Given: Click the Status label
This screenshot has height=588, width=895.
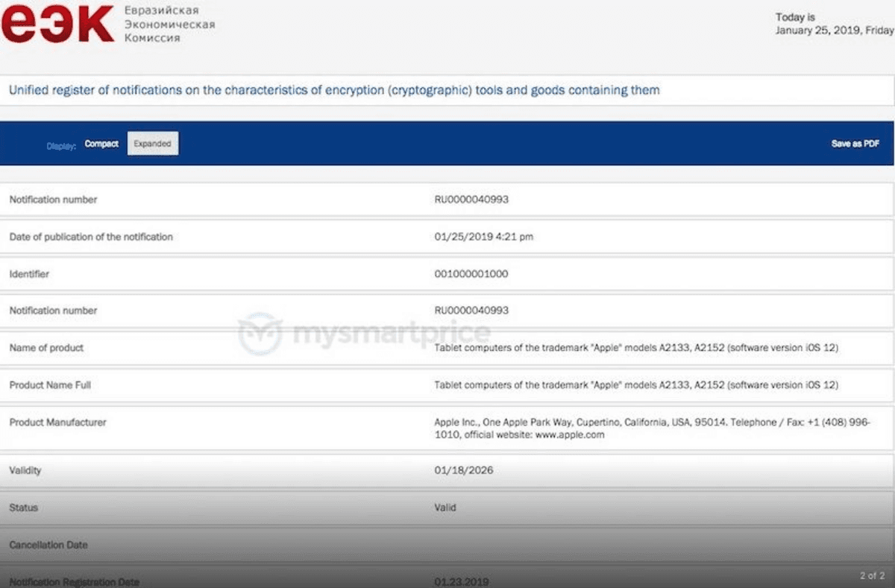Looking at the screenshot, I should point(23,508).
